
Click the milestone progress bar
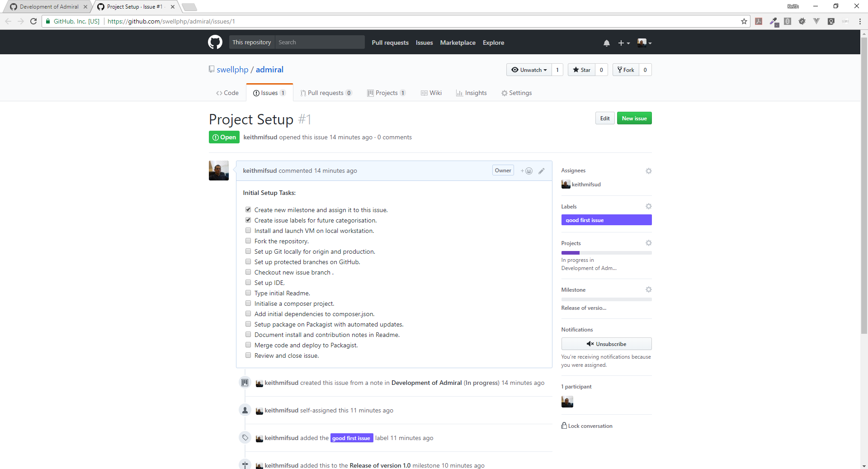point(606,299)
